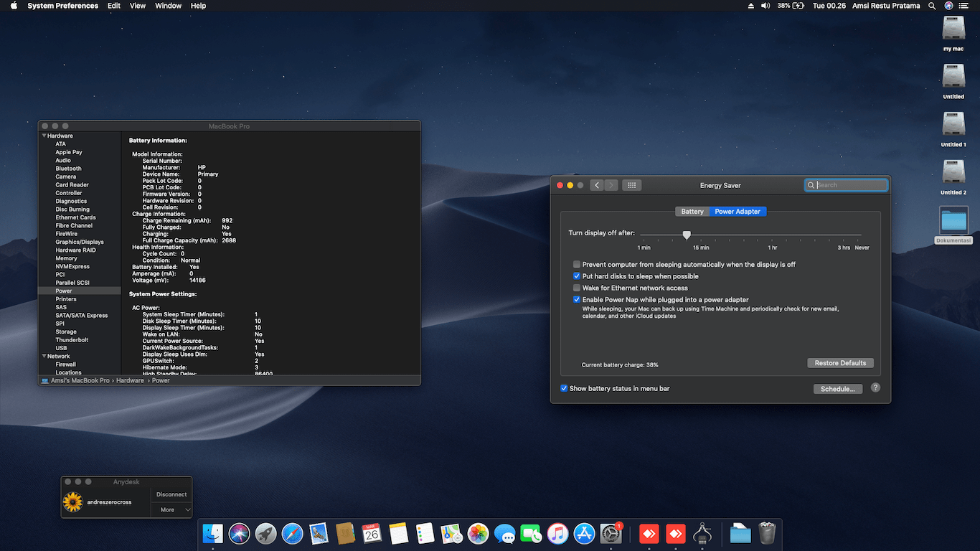Enable Prevent computer from sleeping automatically checkbox
The width and height of the screenshot is (980, 551).
click(577, 265)
